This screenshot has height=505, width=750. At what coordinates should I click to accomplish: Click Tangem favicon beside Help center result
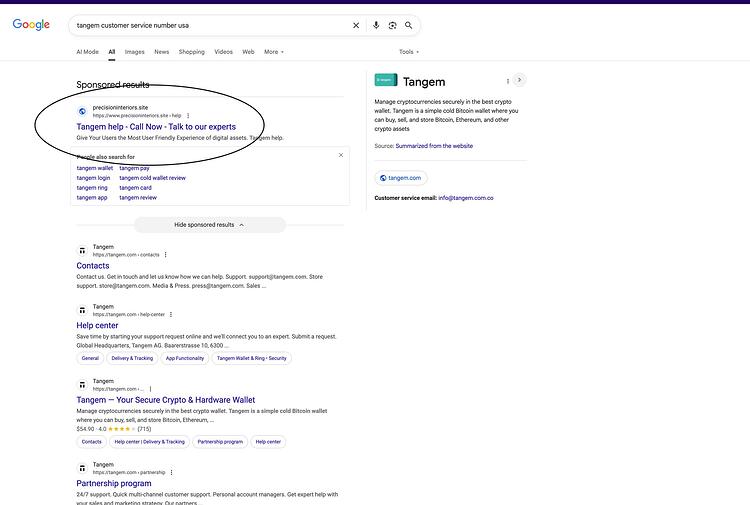pyautogui.click(x=82, y=310)
